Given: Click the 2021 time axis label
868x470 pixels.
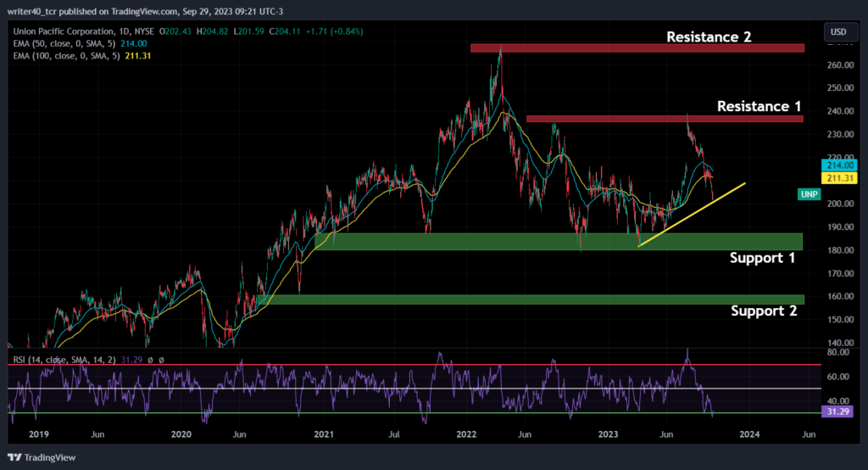Looking at the screenshot, I should pyautogui.click(x=324, y=434).
